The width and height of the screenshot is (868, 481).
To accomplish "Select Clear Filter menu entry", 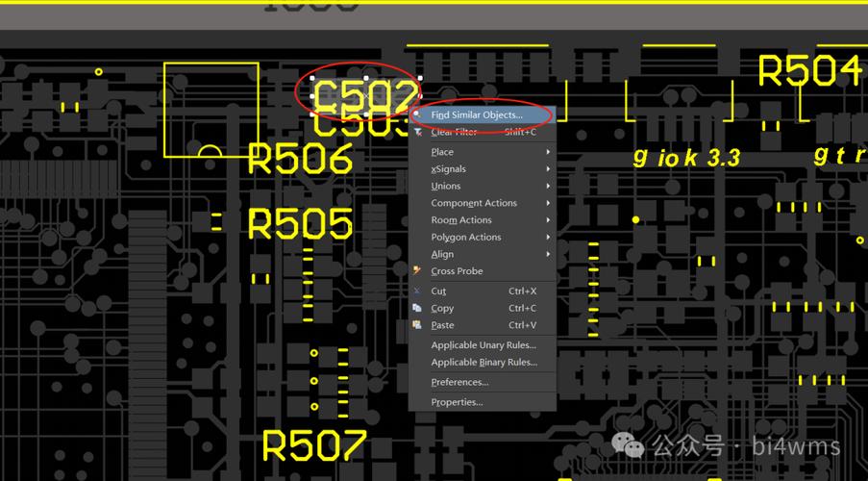I will [483, 133].
